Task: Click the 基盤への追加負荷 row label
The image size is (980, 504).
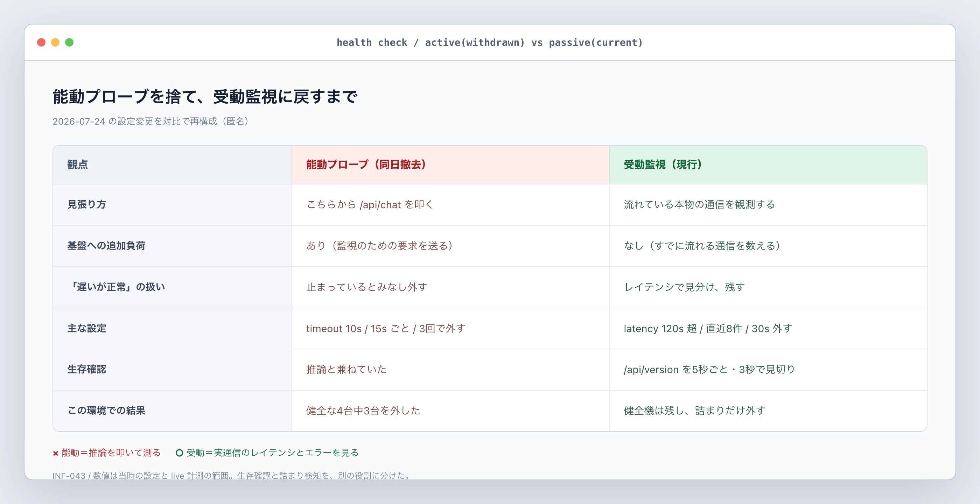Action: [x=106, y=246]
